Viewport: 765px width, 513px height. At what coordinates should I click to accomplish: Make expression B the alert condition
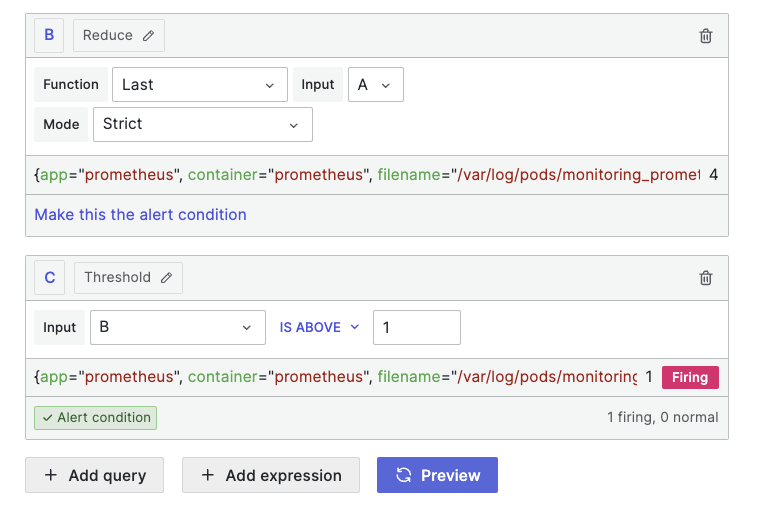(x=140, y=214)
